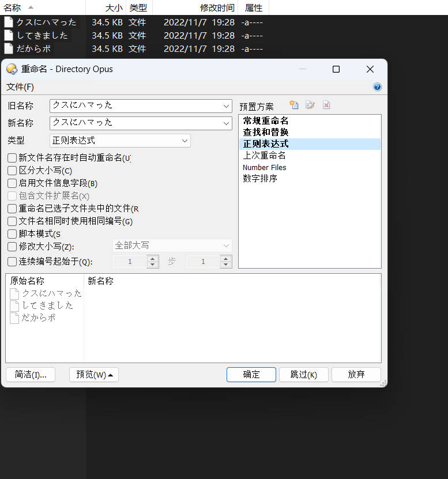
Task: Click the Directory Opus icon in title bar
Action: pyautogui.click(x=12, y=69)
